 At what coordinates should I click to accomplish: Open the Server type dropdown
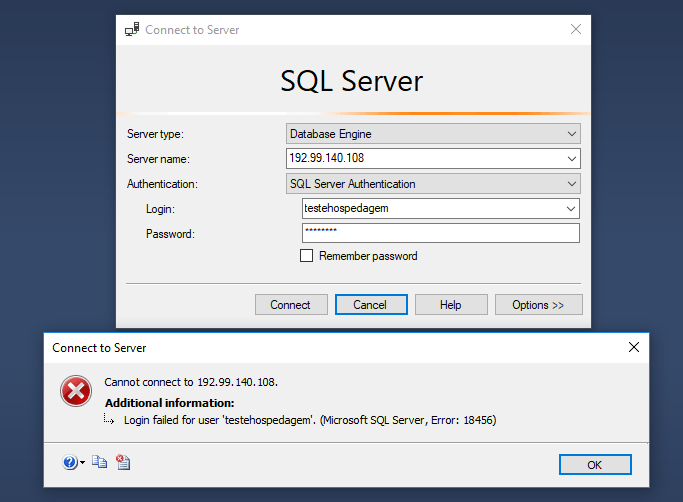(x=433, y=134)
